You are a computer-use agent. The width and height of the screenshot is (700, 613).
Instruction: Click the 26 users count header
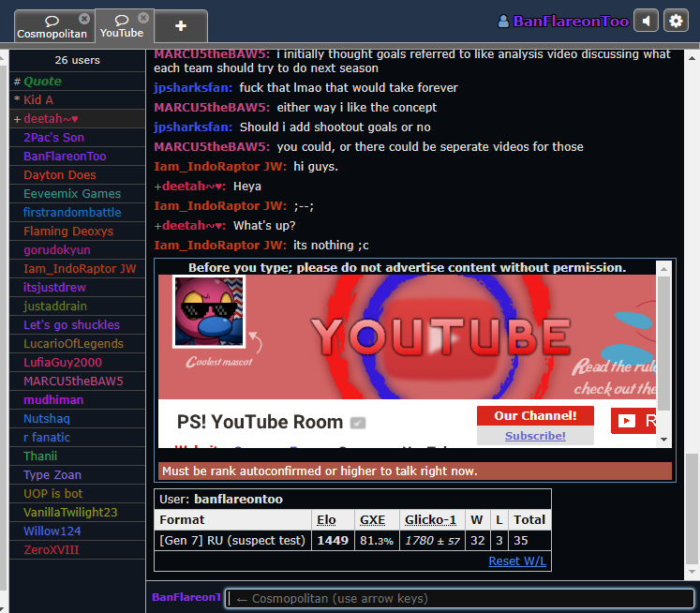[77, 60]
